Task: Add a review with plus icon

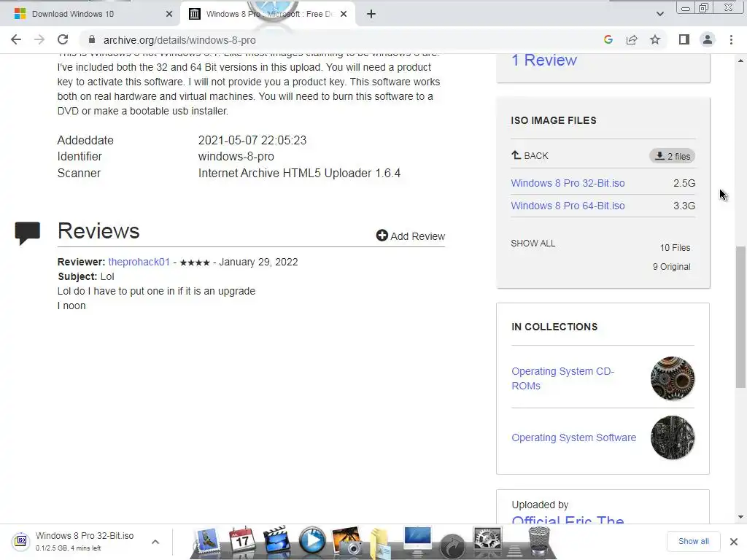Action: pos(410,236)
